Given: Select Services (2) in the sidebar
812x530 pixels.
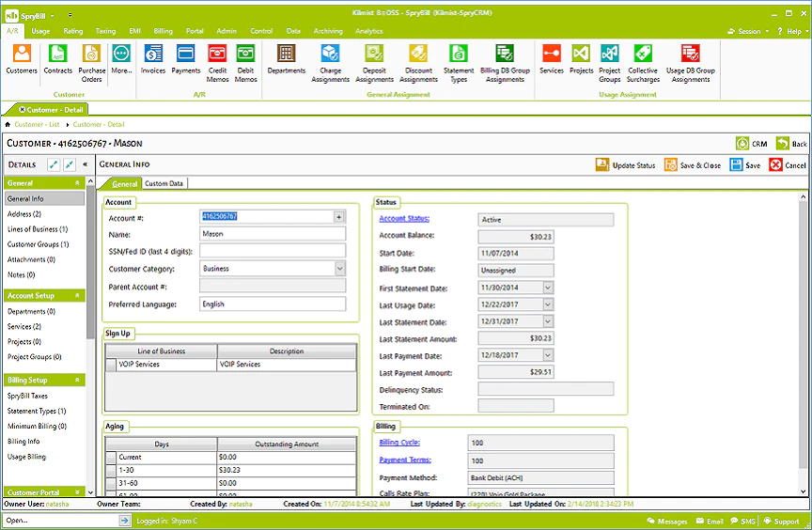Looking at the screenshot, I should tap(24, 327).
